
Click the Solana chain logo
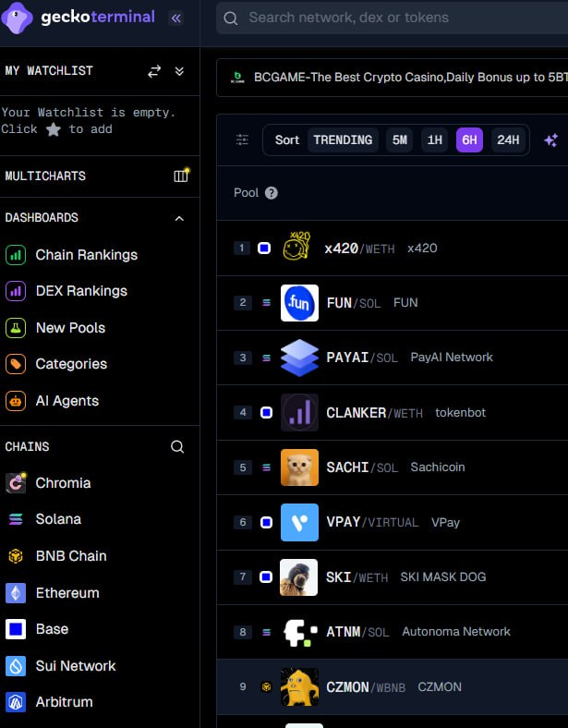16,519
